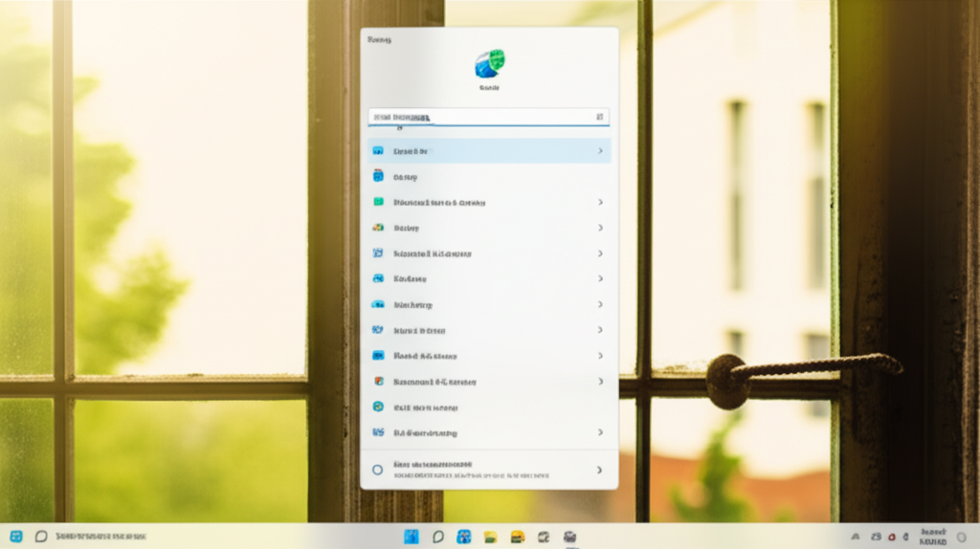Click the orange-red shield icon in the list
The width and height of the screenshot is (980, 549).
click(x=378, y=382)
